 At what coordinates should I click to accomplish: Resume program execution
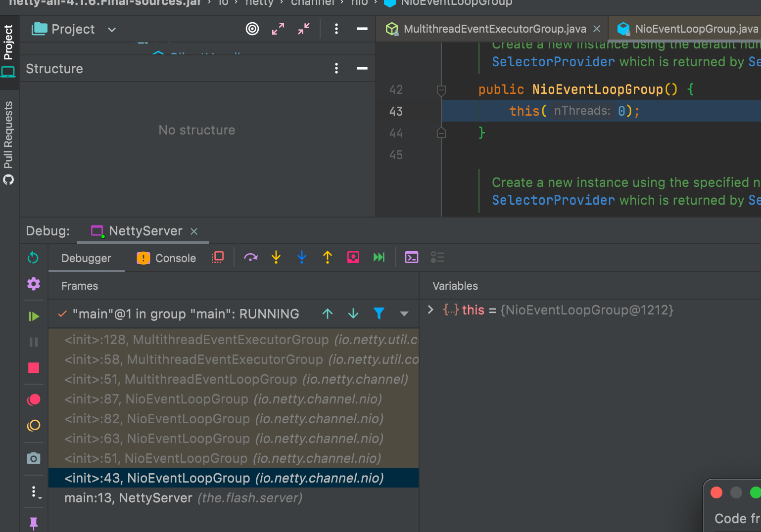34,316
